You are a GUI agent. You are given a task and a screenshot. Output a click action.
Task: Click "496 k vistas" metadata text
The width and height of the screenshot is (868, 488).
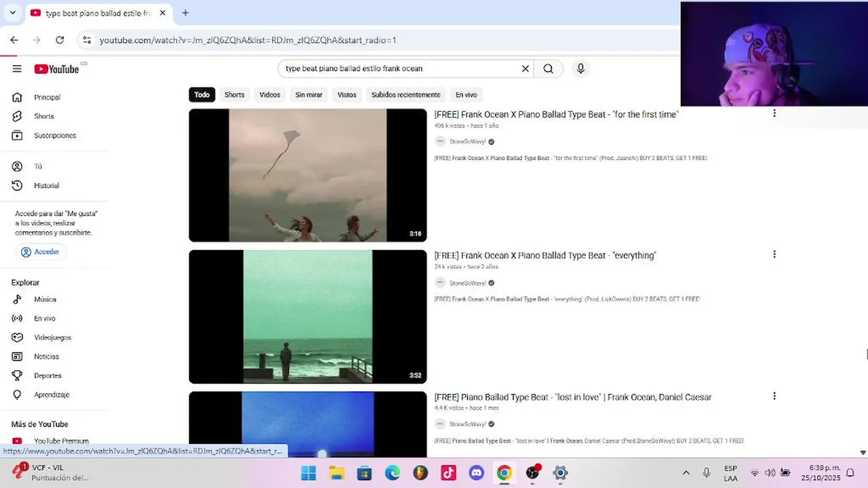450,125
